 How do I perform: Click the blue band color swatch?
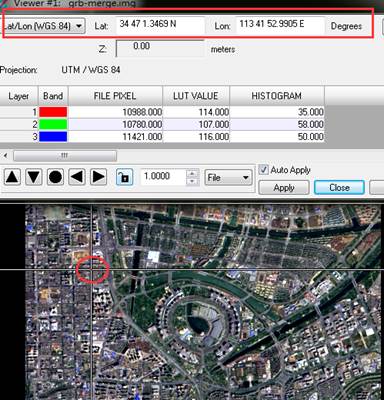click(x=53, y=137)
